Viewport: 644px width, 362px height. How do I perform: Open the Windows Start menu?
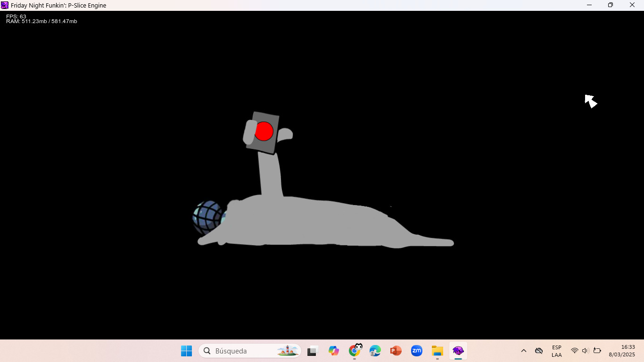click(187, 351)
